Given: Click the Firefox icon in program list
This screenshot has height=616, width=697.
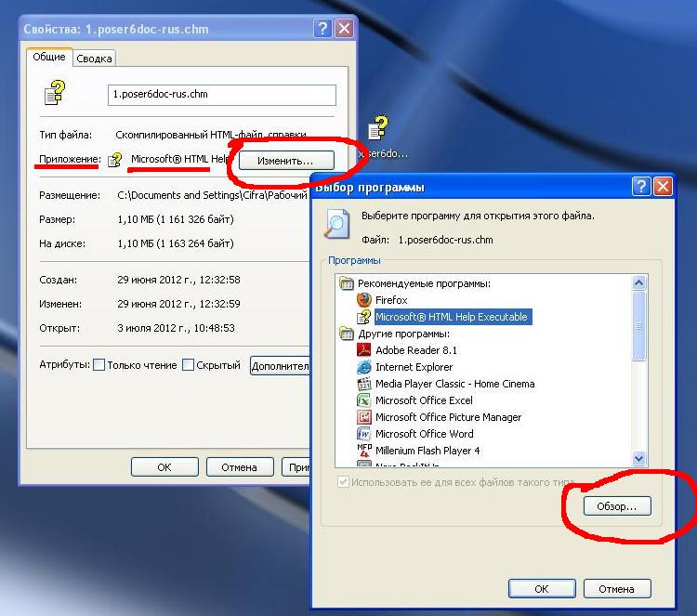Looking at the screenshot, I should tap(364, 300).
